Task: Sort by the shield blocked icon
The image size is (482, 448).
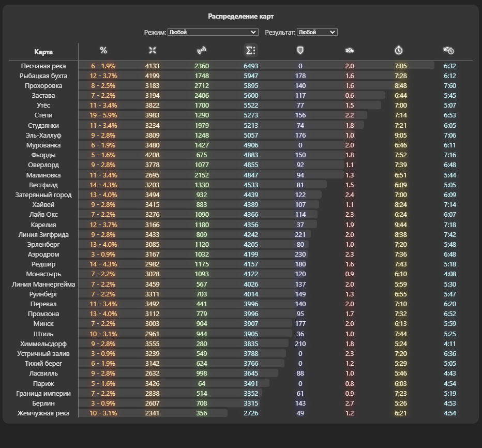Action: click(300, 50)
